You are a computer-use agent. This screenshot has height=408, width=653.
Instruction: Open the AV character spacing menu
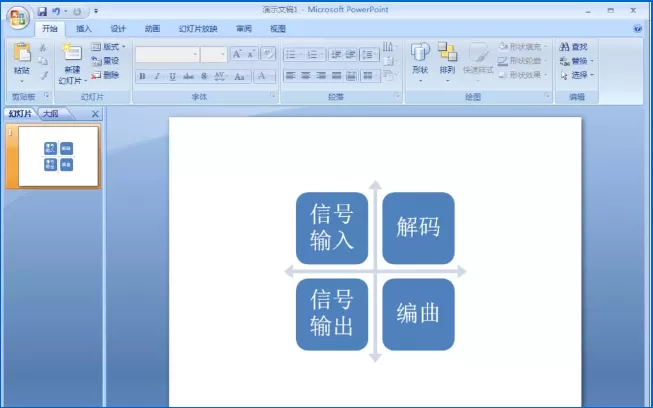[220, 76]
